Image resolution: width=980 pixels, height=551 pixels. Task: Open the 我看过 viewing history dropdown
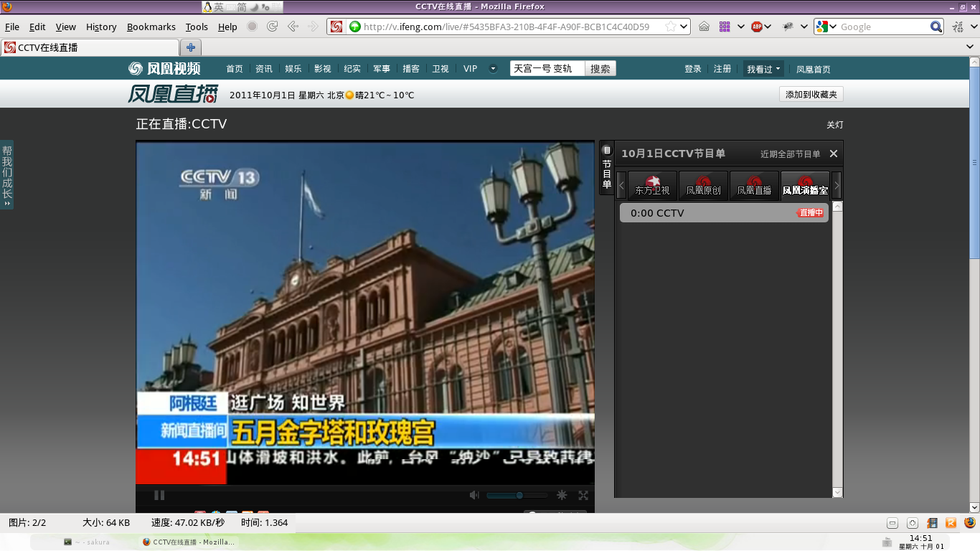click(x=763, y=69)
